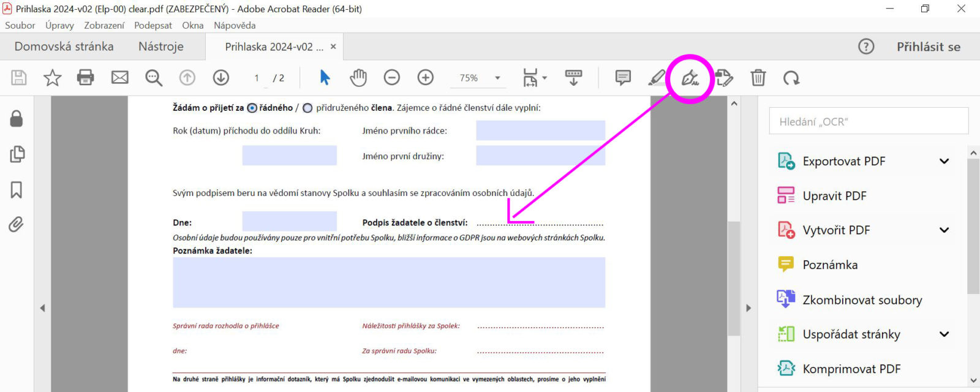Open the Fill & Sign pen tool
This screenshot has width=980, height=392.
pyautogui.click(x=690, y=78)
